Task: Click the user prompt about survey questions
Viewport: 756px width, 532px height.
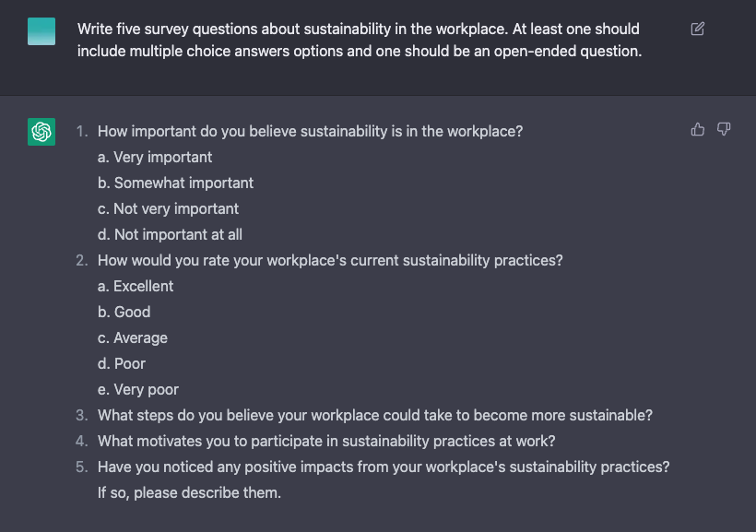Action: pos(360,40)
